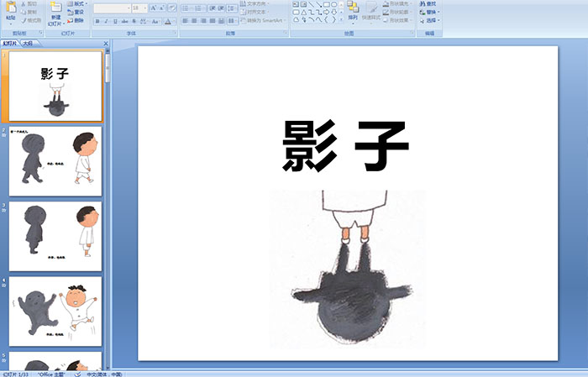Image resolution: width=588 pixels, height=377 pixels.
Task: Click the Reset (重设) slide button
Action: click(76, 12)
